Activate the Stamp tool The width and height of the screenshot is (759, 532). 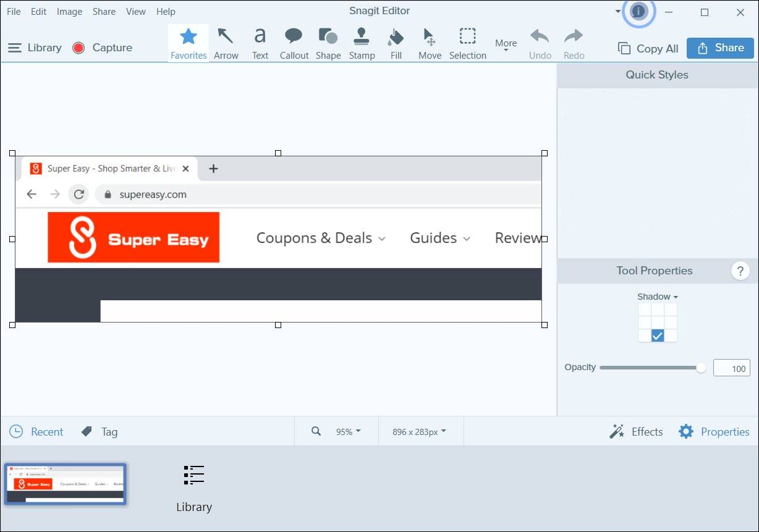pyautogui.click(x=362, y=43)
